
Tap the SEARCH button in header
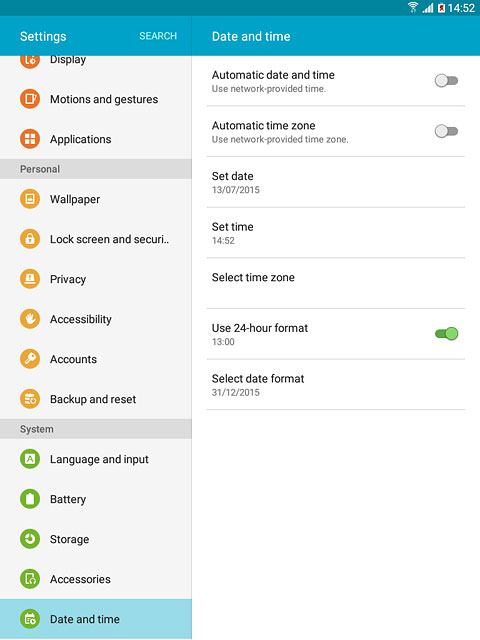[x=158, y=36]
